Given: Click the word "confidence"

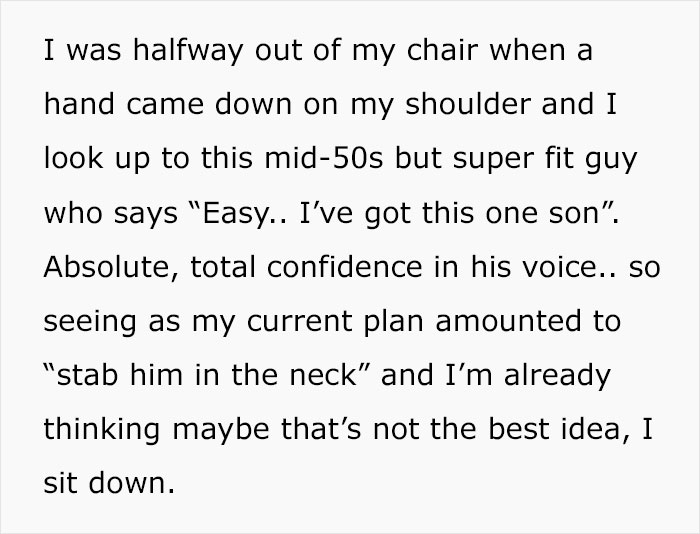Looking at the screenshot, I should coord(345,267).
